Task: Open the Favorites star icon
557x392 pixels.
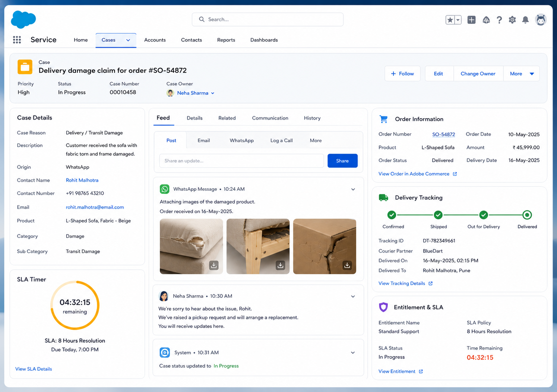Action: [450, 20]
